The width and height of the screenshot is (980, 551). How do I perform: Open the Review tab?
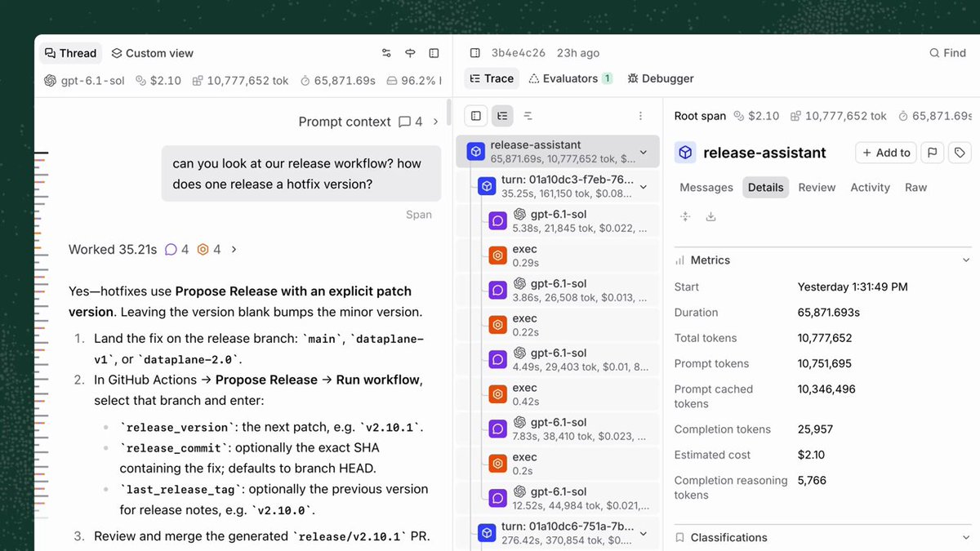coord(817,187)
